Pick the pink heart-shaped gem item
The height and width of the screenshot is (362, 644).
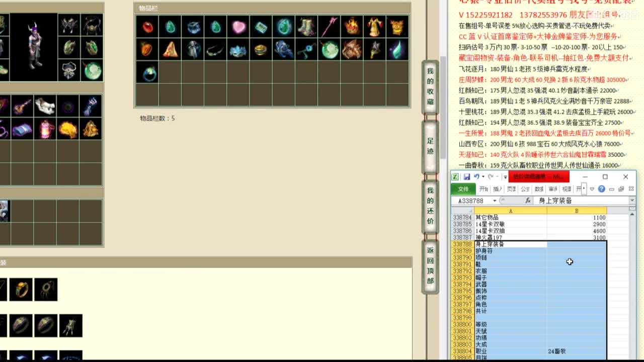(238, 27)
